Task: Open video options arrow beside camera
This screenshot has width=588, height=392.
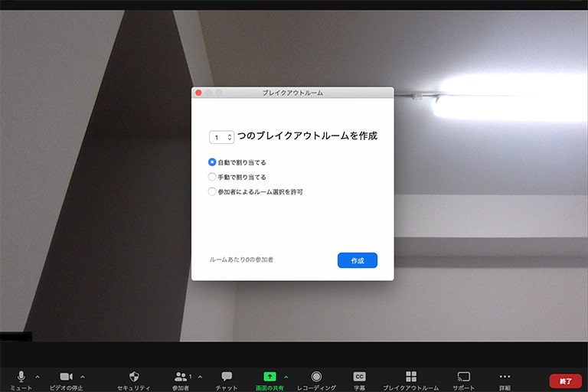Action: pos(83,377)
